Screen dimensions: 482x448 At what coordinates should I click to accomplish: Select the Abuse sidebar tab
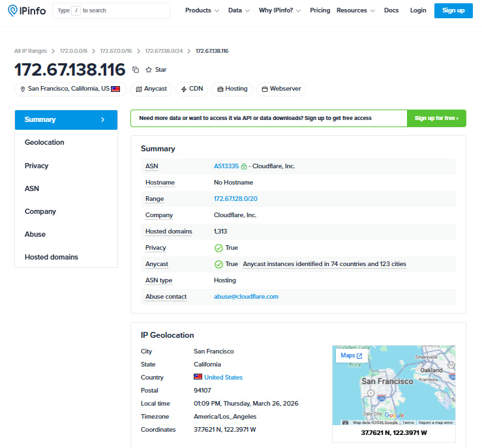[66, 235]
